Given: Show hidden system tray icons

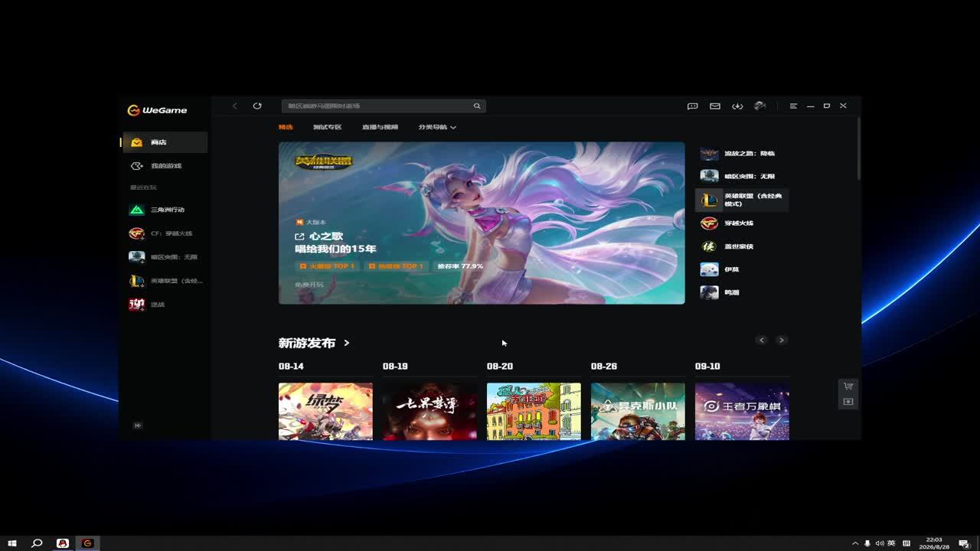Looking at the screenshot, I should pyautogui.click(x=855, y=543).
